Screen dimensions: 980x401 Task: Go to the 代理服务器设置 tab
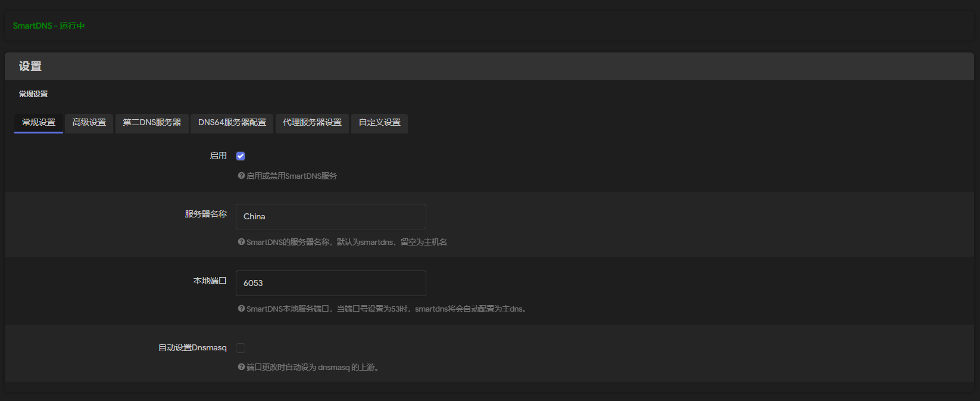pyautogui.click(x=312, y=123)
